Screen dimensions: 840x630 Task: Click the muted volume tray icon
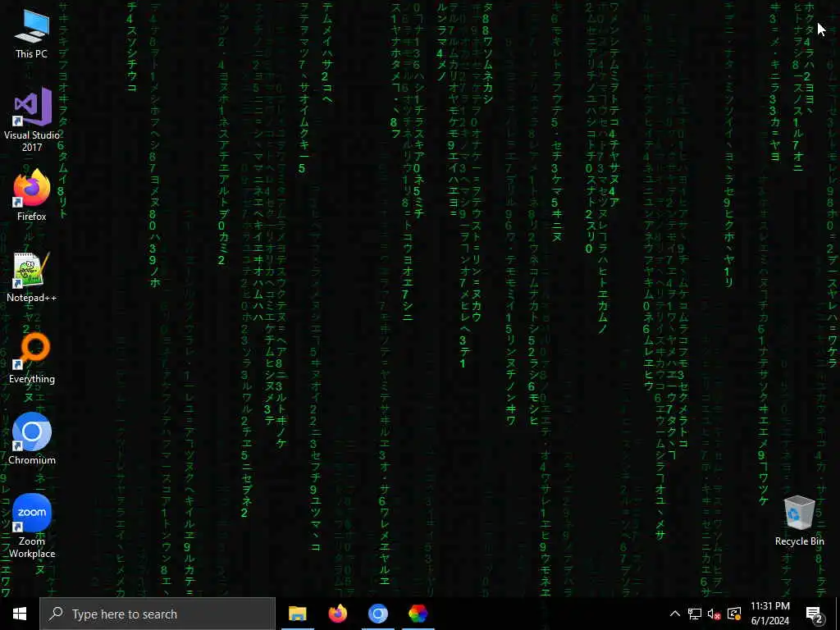pos(714,614)
